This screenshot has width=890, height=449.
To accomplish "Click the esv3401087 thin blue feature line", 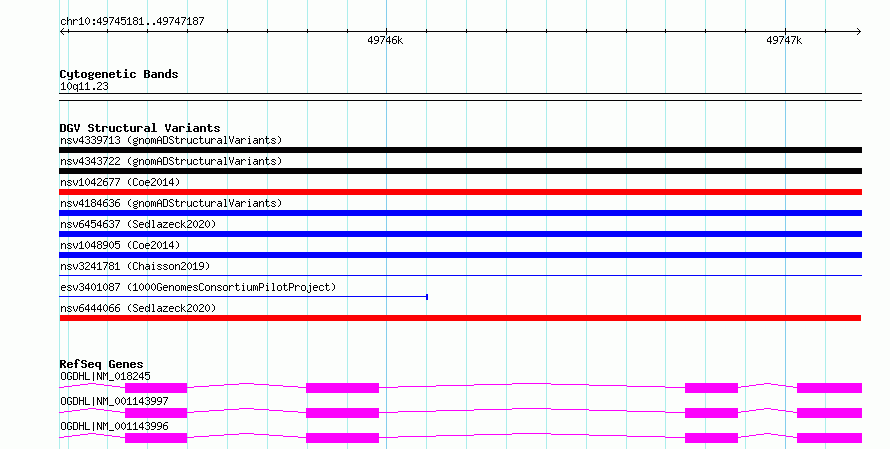I will (x=244, y=297).
